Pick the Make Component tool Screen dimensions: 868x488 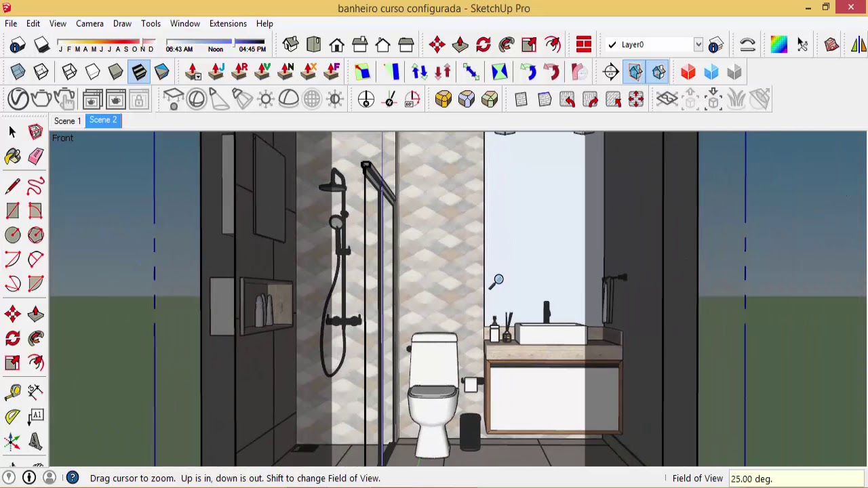tap(36, 132)
